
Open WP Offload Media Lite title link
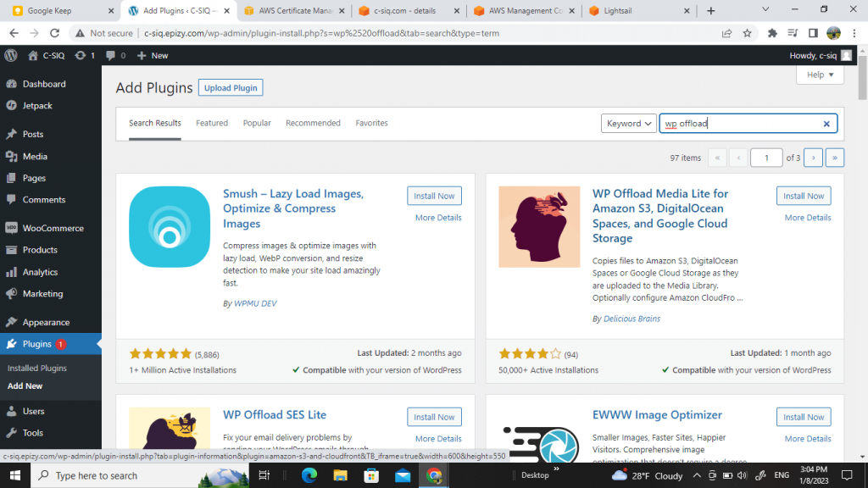click(660, 216)
